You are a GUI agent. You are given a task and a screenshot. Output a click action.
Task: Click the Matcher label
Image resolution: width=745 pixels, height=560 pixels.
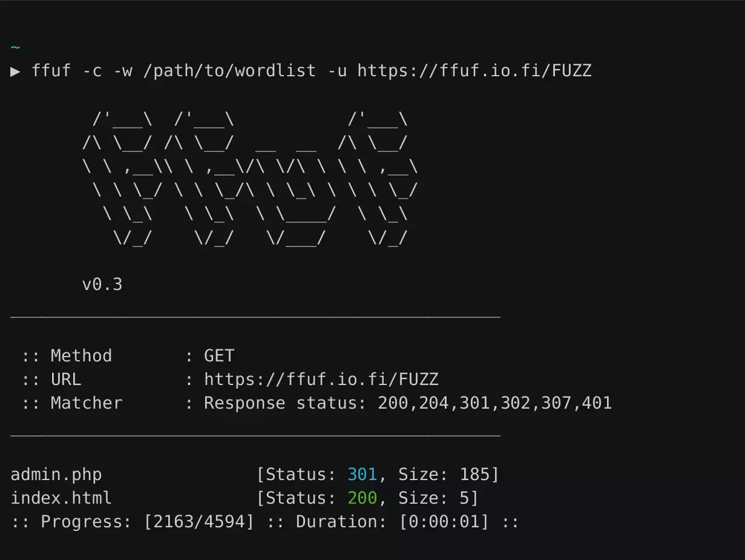[87, 403]
